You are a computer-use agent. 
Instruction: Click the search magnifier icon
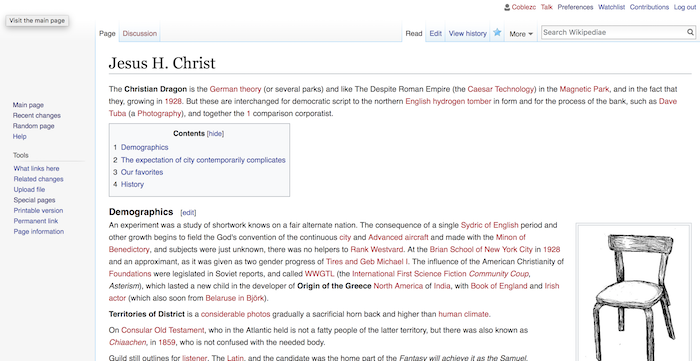(690, 32)
